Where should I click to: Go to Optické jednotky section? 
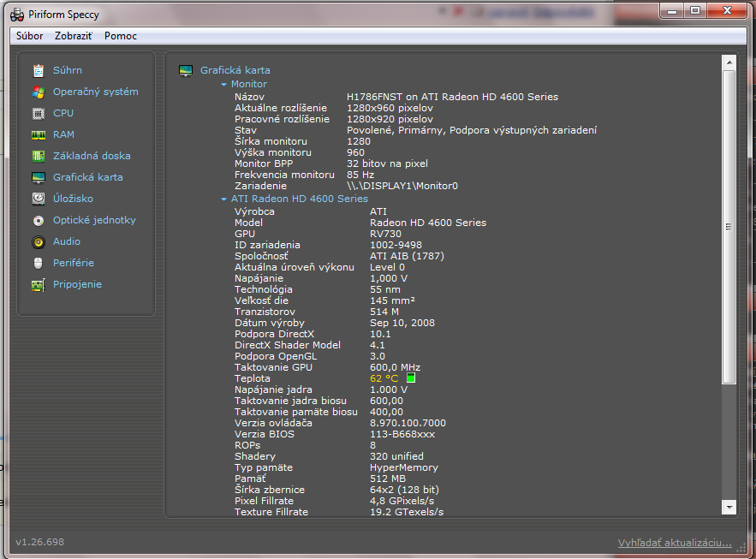click(x=94, y=220)
